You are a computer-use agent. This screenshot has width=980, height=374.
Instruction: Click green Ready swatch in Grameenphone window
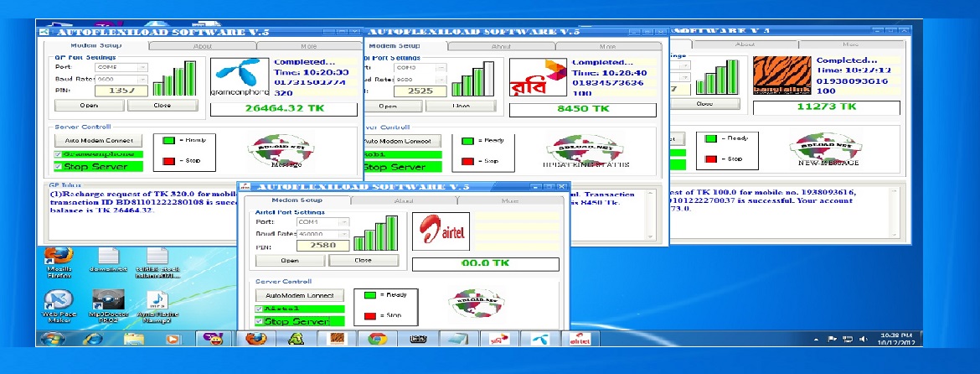169,141
